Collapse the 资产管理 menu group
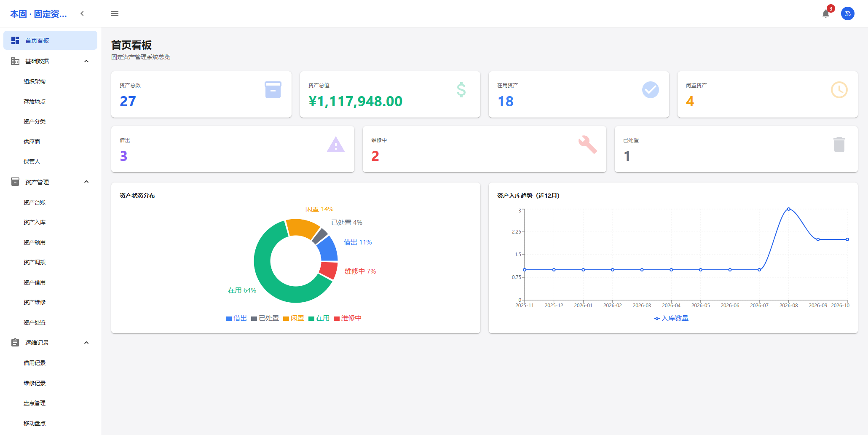 point(86,182)
